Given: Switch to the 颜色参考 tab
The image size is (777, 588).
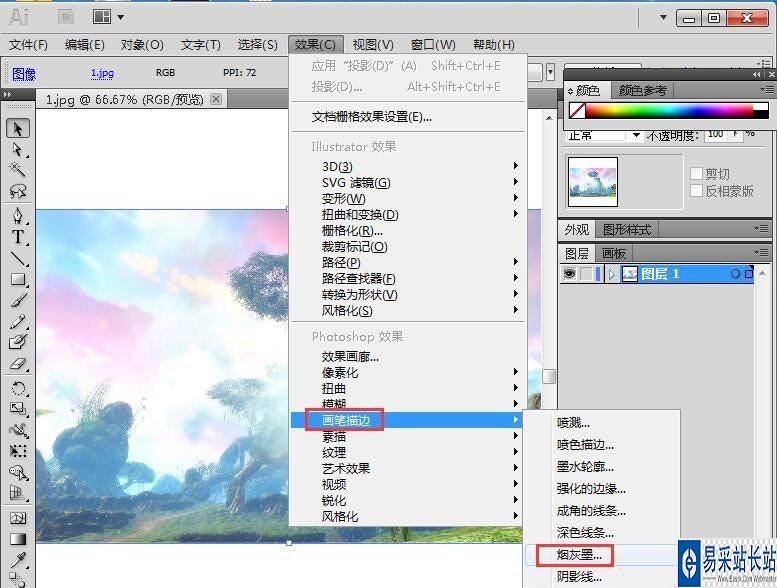Looking at the screenshot, I should coord(642,90).
